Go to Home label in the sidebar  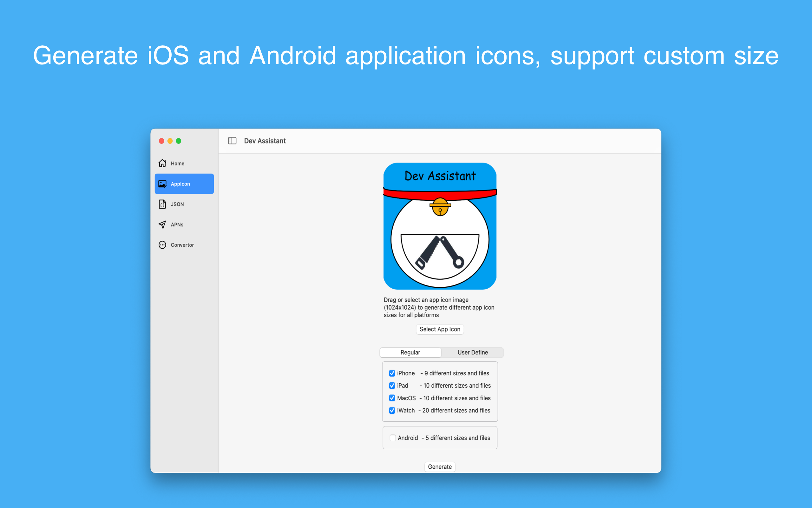(178, 164)
